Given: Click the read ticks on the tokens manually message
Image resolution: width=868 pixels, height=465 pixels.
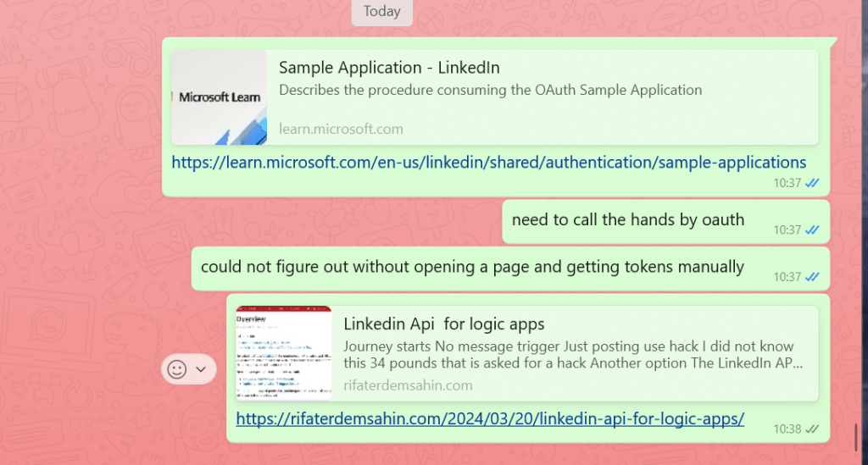Looking at the screenshot, I should [x=812, y=277].
